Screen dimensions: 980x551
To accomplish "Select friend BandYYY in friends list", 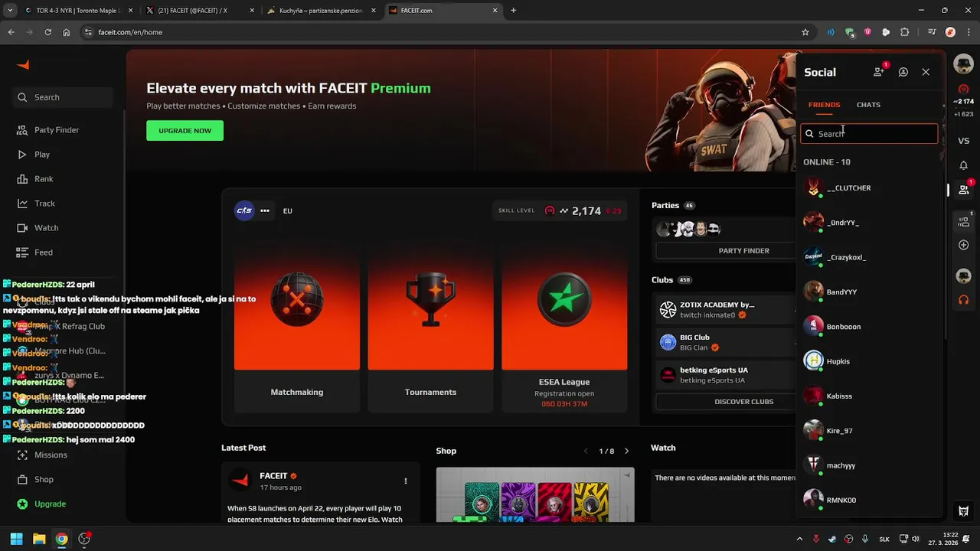I will [869, 292].
